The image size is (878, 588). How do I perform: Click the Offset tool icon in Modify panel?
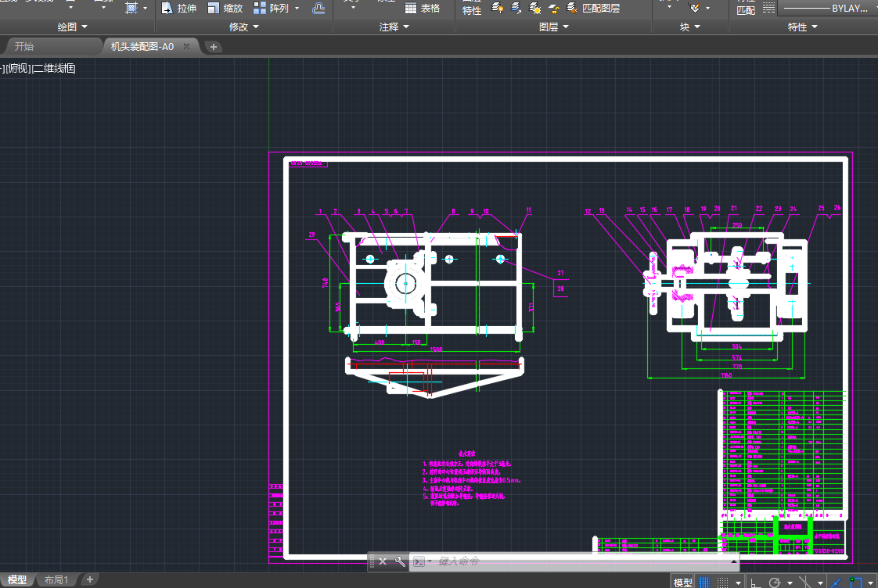coord(318,8)
